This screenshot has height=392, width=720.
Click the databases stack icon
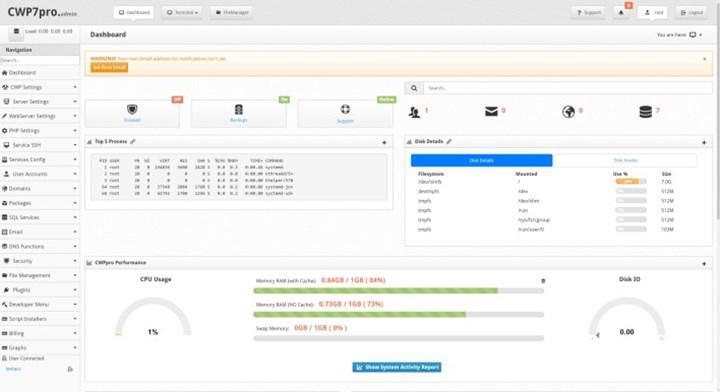click(x=645, y=111)
